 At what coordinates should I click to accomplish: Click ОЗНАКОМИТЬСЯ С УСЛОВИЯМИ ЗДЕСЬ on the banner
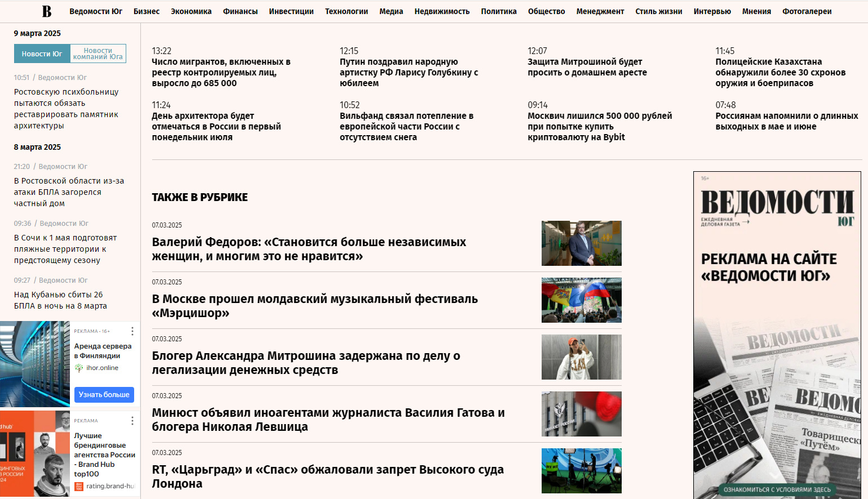click(x=777, y=489)
